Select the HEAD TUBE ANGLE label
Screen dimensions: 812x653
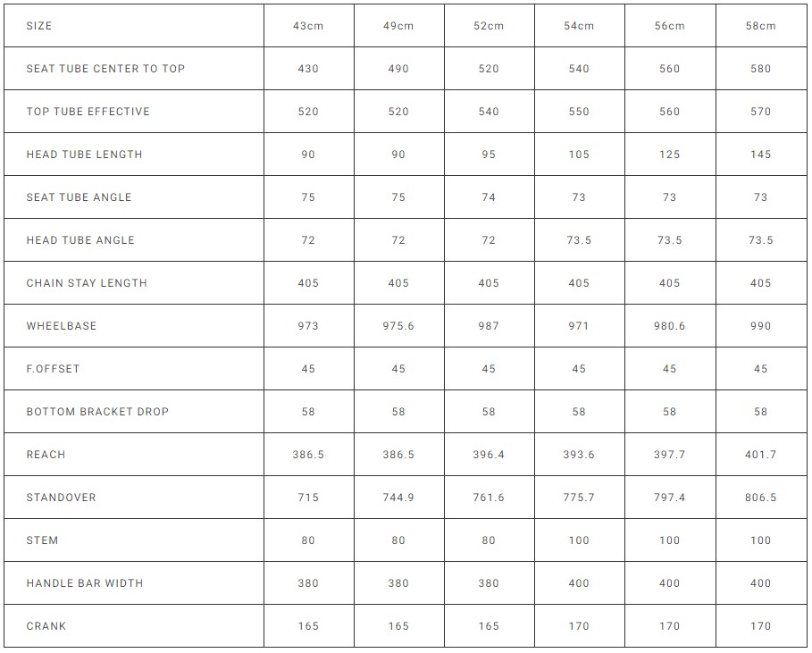(80, 240)
